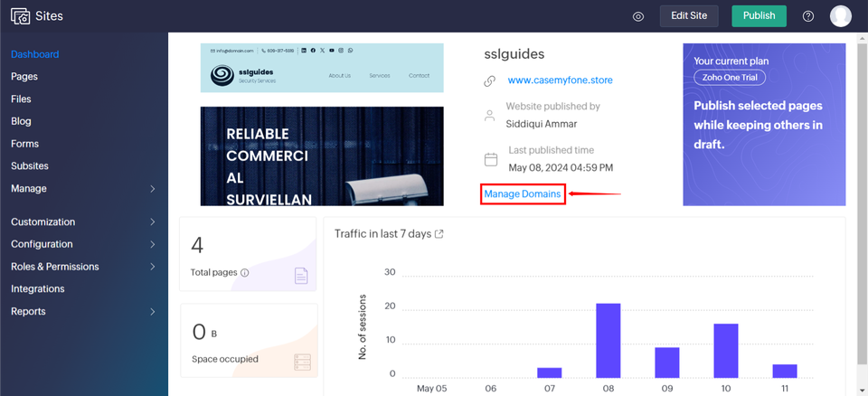Click the Zoho Sites logo icon
868x396 pixels.
[x=17, y=16]
